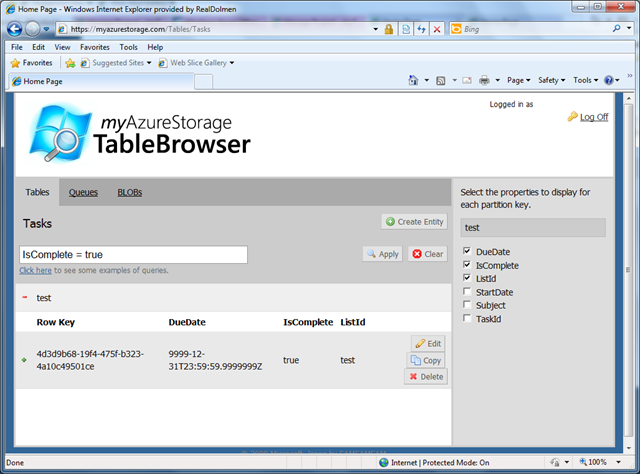Screen dimensions: 640x474
Task: Delete the entity row
Action: coord(426,376)
